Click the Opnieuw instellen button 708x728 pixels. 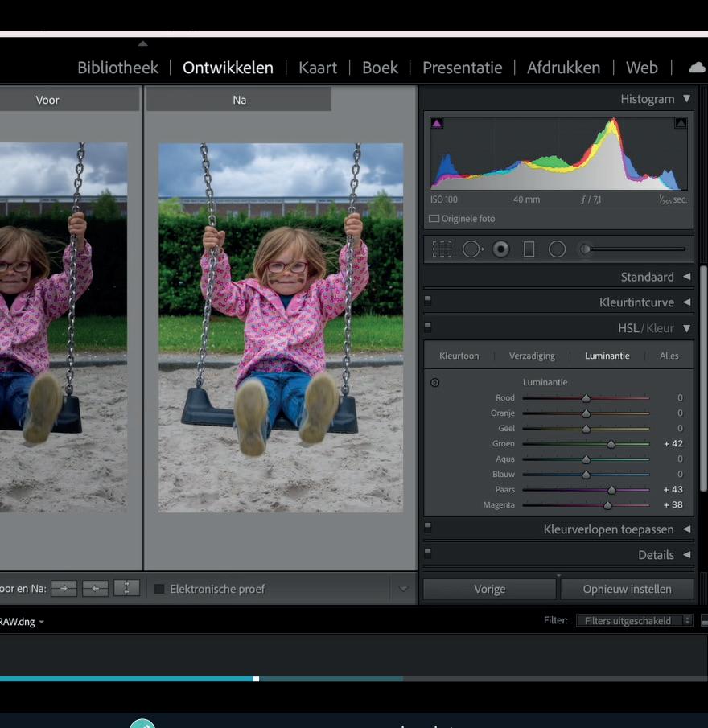[627, 589]
